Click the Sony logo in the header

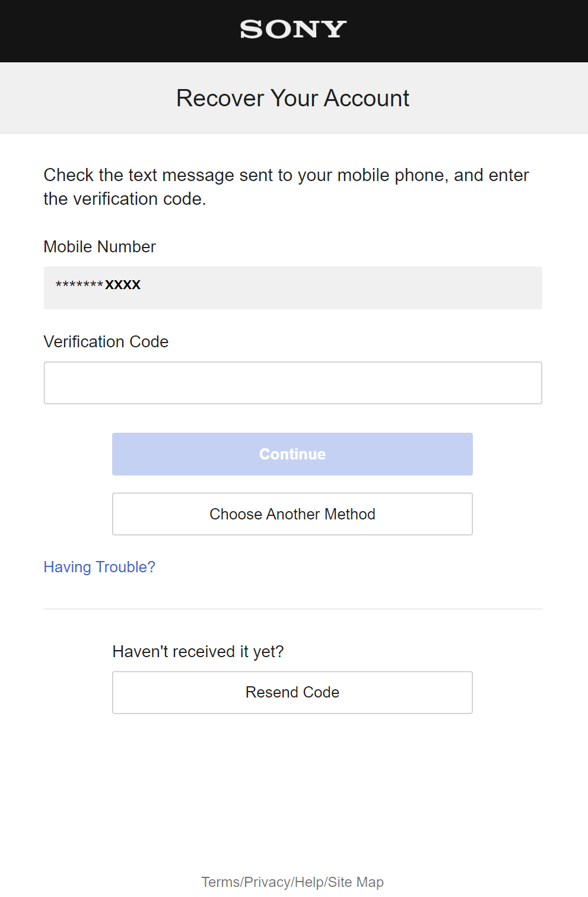(x=293, y=29)
